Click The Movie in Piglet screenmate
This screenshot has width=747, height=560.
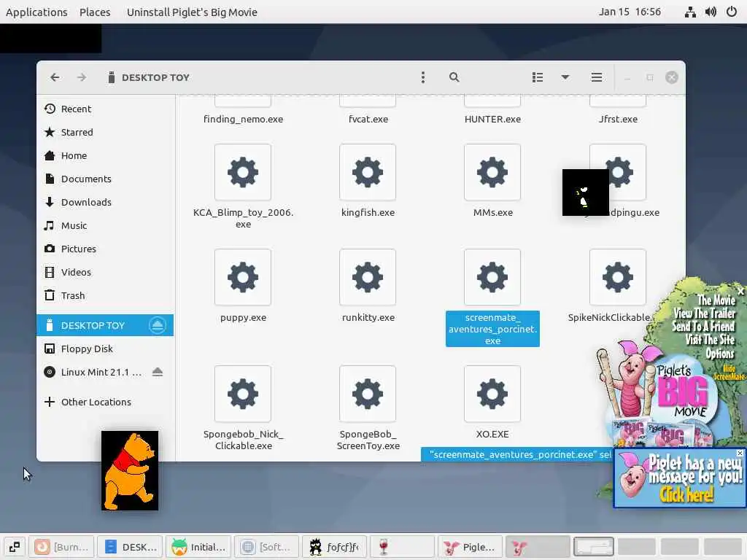click(x=716, y=300)
